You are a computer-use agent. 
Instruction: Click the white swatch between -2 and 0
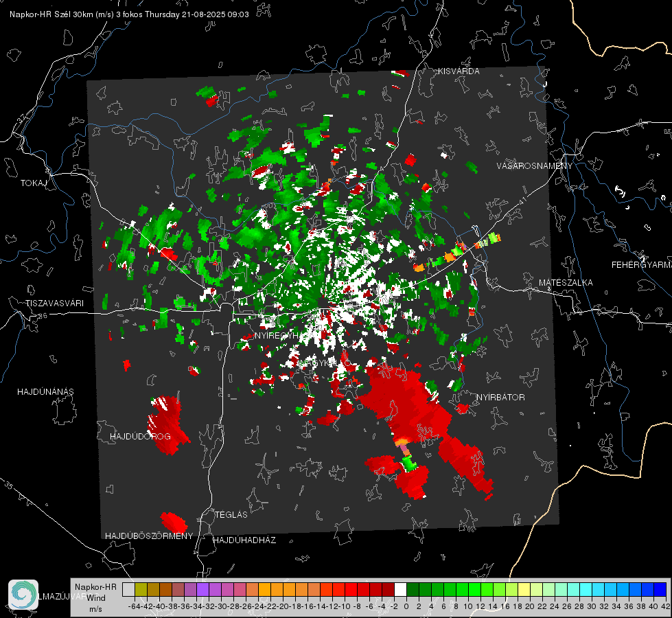pyautogui.click(x=400, y=589)
